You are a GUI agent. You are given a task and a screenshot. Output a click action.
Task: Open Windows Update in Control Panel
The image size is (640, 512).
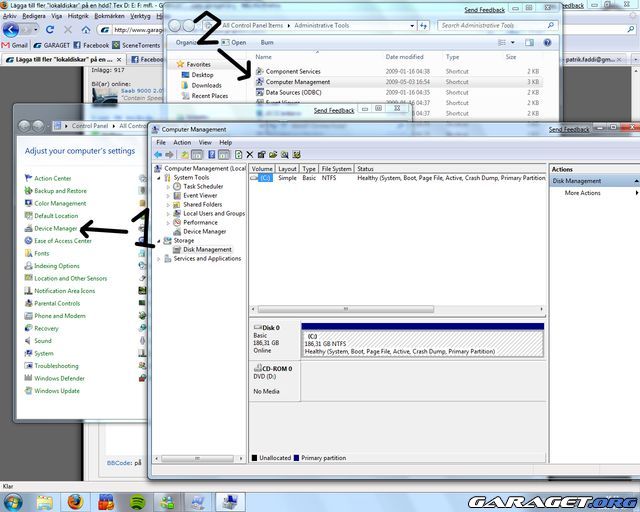point(56,391)
